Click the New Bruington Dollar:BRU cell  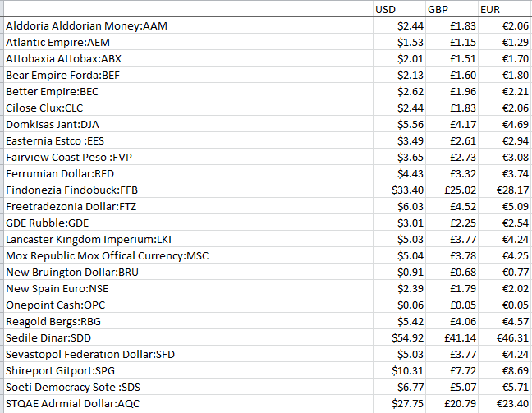(188, 272)
